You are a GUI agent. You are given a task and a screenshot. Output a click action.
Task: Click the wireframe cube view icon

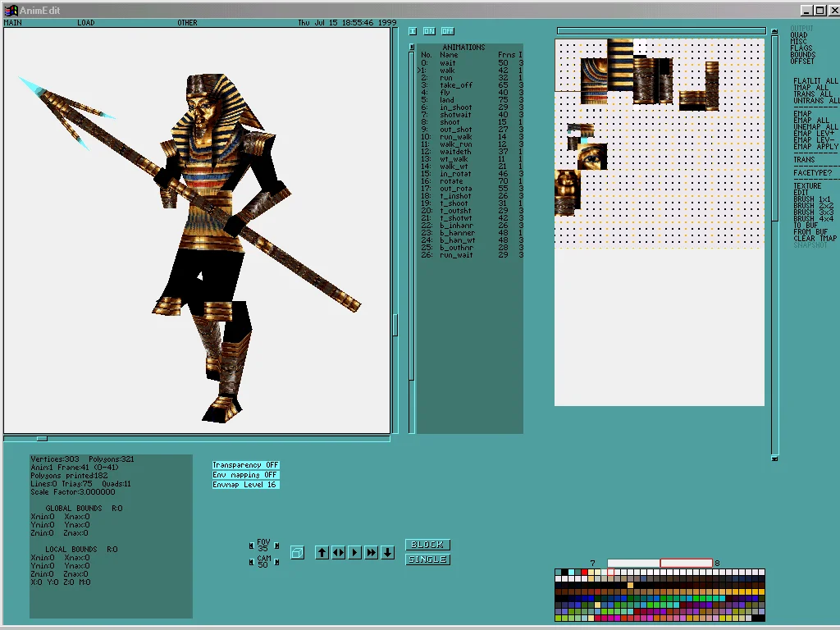pyautogui.click(x=297, y=552)
